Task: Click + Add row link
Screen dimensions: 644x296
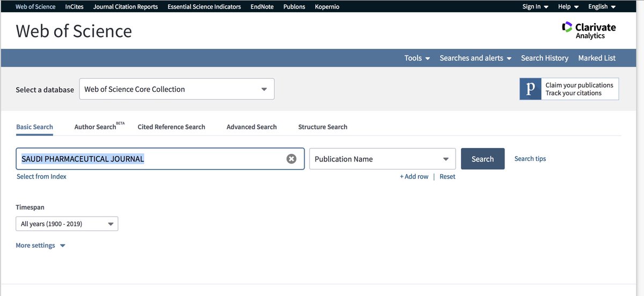Action: point(414,176)
